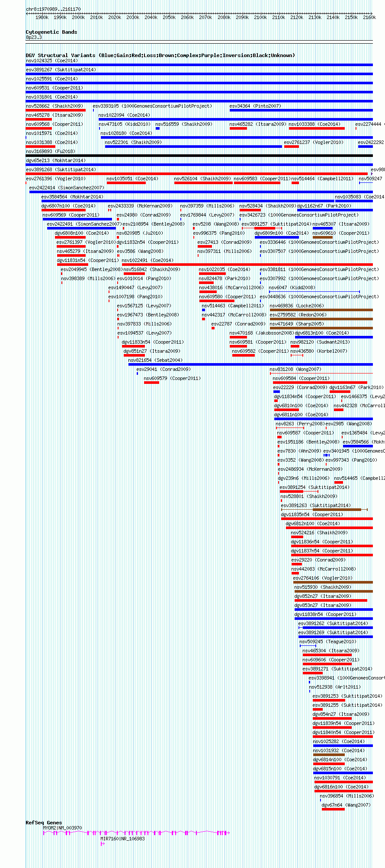Screen dimensions: 385x868
Task: Open the RefSeq Genes track title
Action: point(44,823)
